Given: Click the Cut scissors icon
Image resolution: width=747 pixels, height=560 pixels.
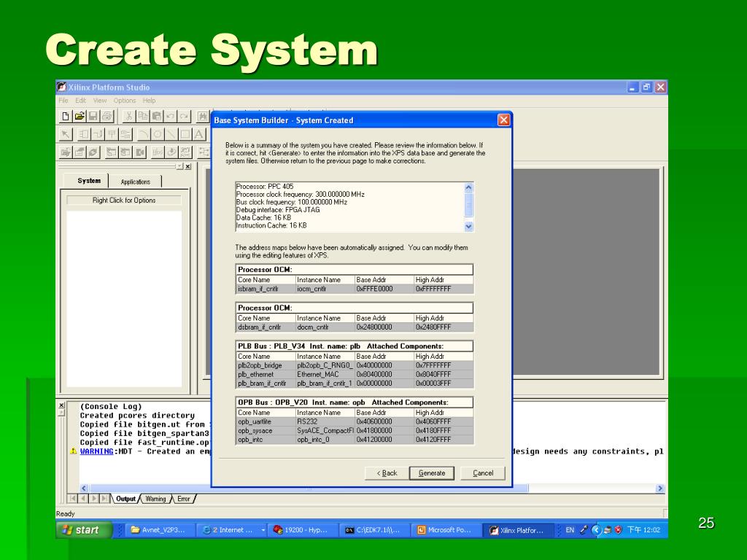Looking at the screenshot, I should 128,116.
